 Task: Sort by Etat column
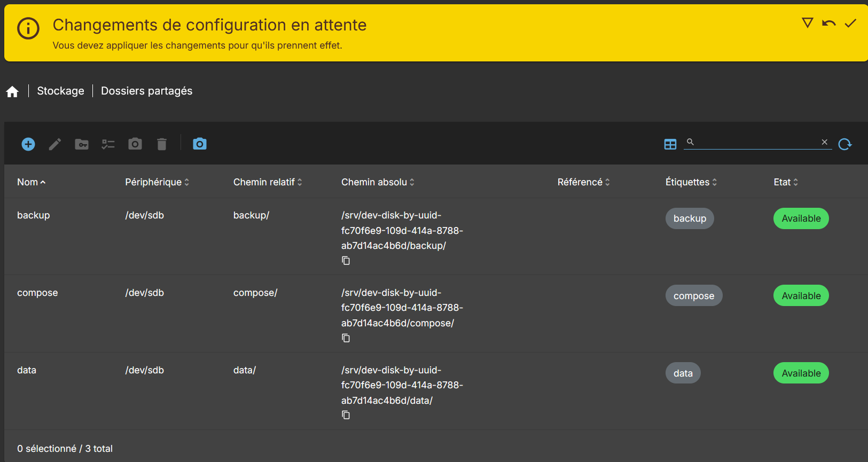tap(786, 182)
